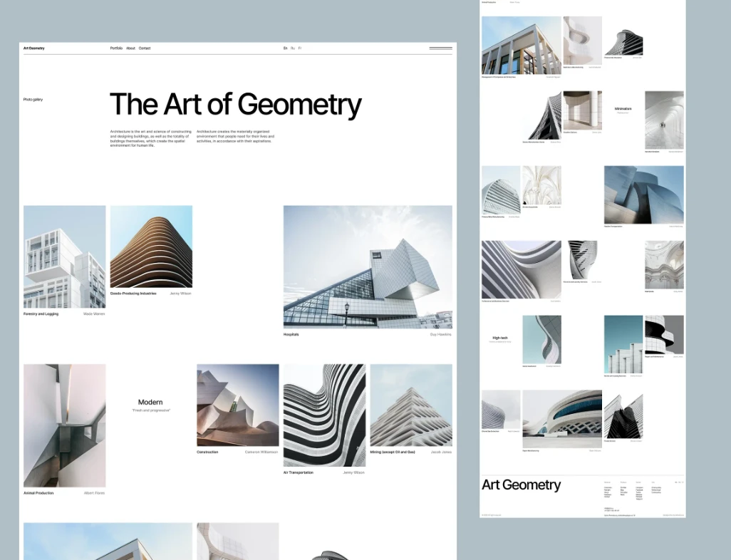This screenshot has height=560, width=731.
Task: Open the Construction metallic building photo
Action: point(238,405)
